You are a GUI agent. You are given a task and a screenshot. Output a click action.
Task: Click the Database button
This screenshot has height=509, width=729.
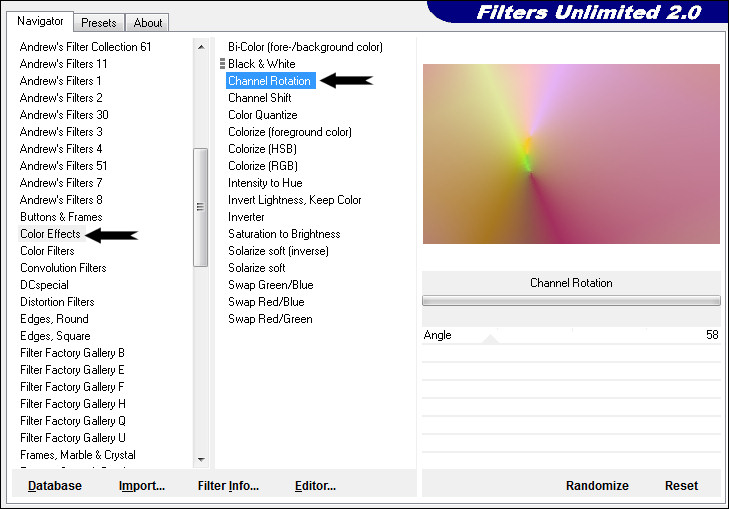pyautogui.click(x=55, y=486)
